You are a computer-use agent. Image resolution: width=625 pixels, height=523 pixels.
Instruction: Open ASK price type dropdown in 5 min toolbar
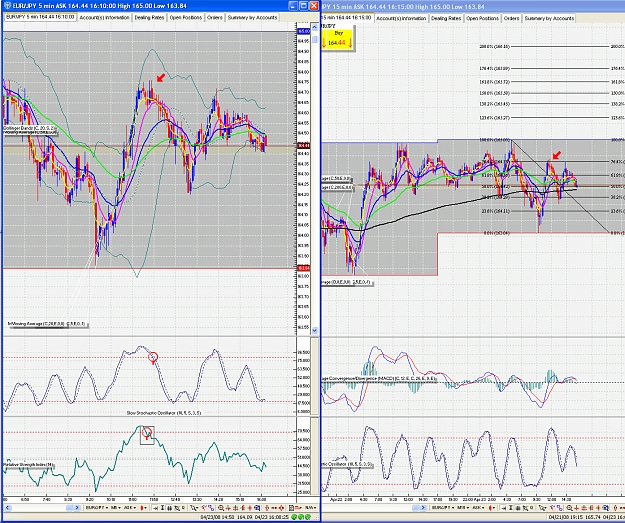130,508
